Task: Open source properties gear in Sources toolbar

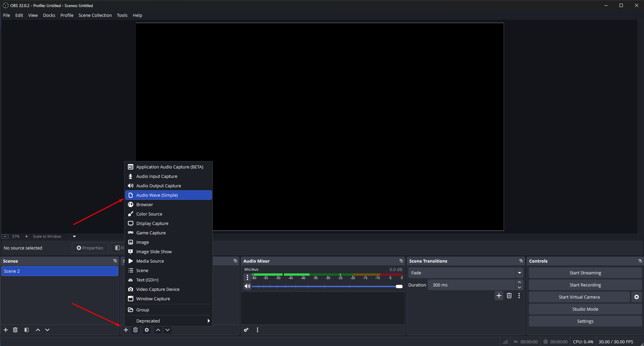Action: click(x=146, y=330)
